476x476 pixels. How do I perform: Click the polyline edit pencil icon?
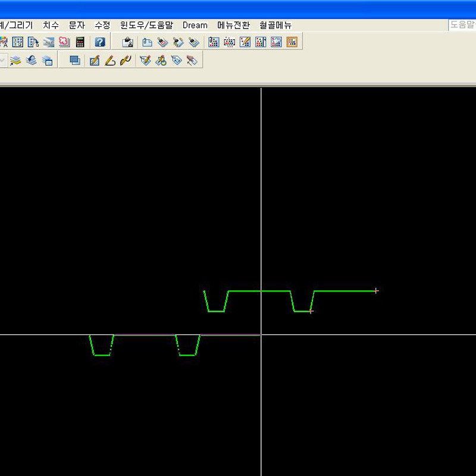click(x=109, y=61)
